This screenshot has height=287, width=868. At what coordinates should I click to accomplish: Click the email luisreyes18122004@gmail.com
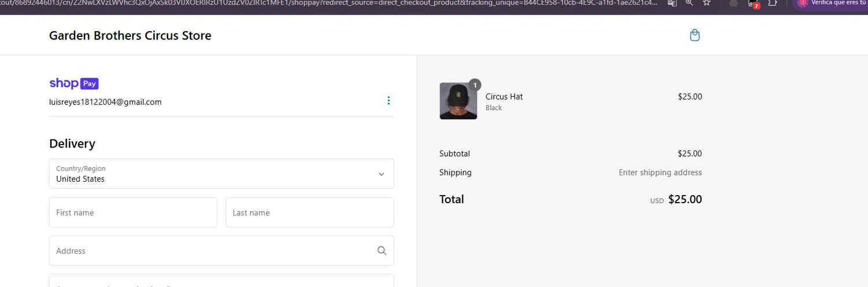(105, 102)
